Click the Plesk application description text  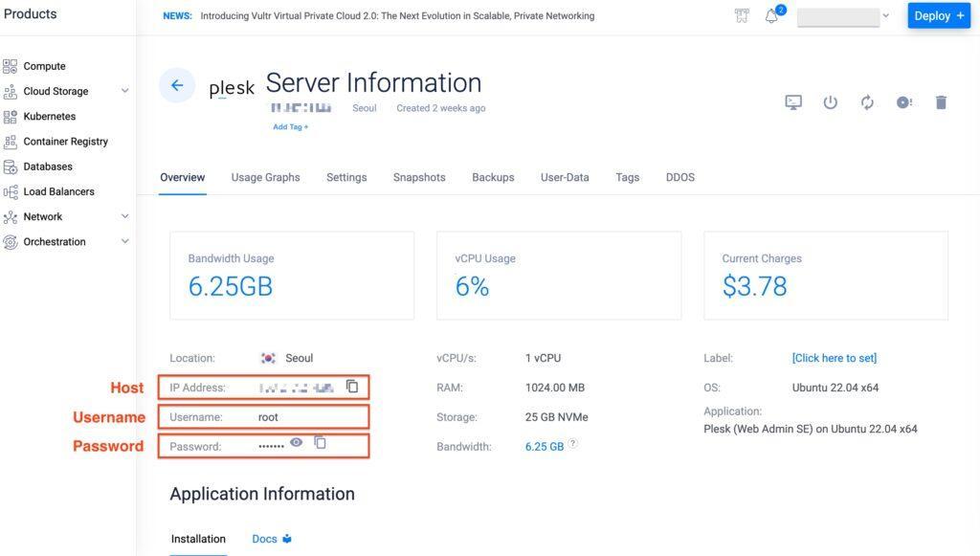(810, 429)
